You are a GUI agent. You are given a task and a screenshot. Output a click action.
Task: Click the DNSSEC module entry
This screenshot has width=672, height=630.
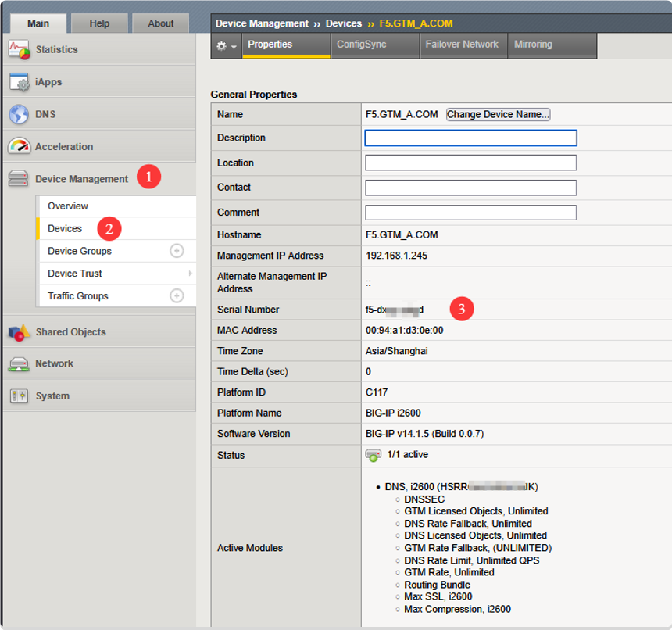click(424, 499)
